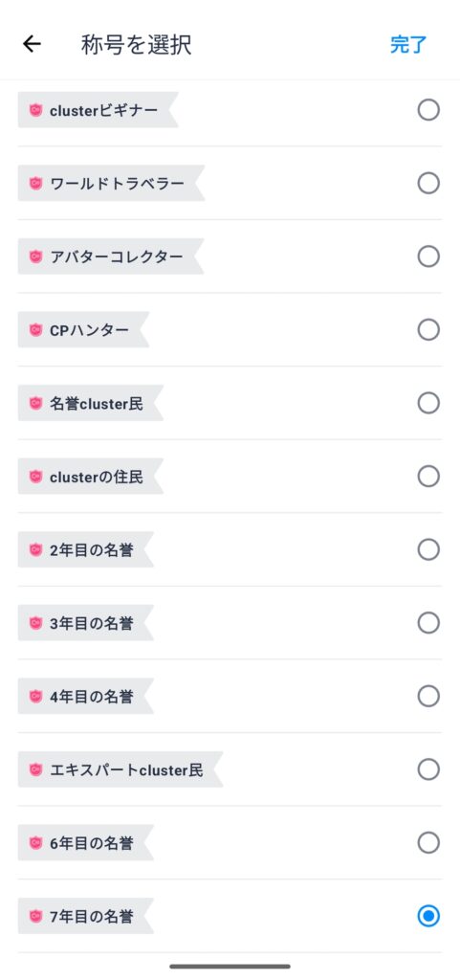Tap the clusterビギナー badge icon

coord(36,110)
